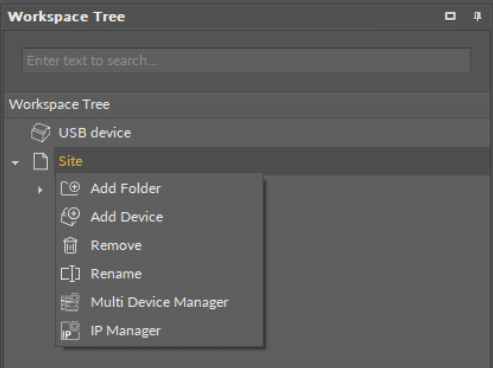Click the USB device box icon
This screenshot has height=368, width=493.
click(41, 133)
